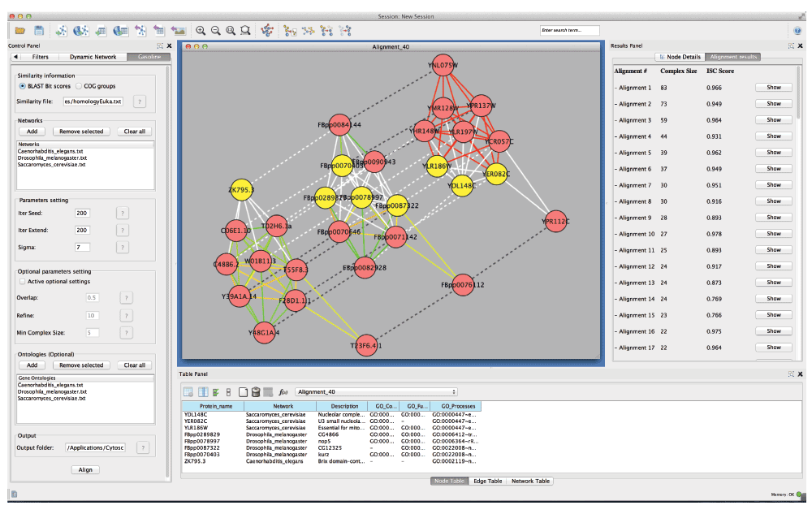Export table to file icon

pos(159,31)
